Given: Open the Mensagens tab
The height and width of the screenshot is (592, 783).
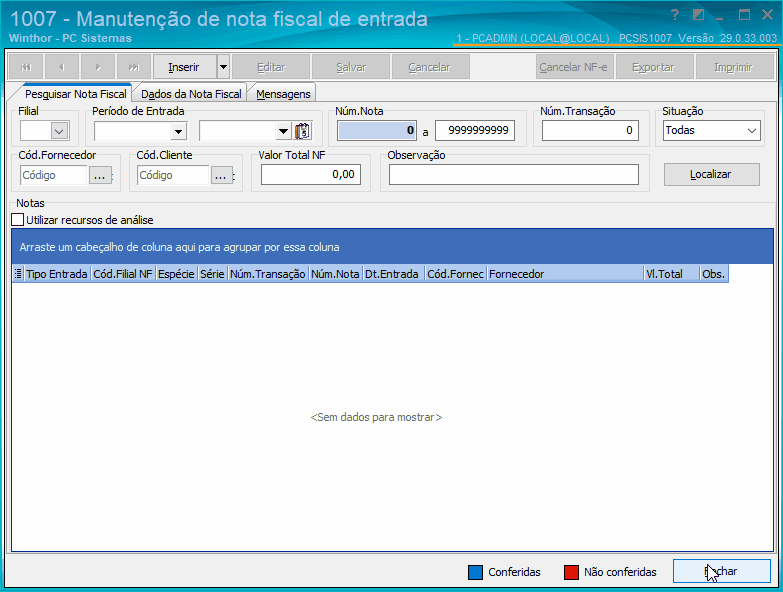Looking at the screenshot, I should point(283,94).
